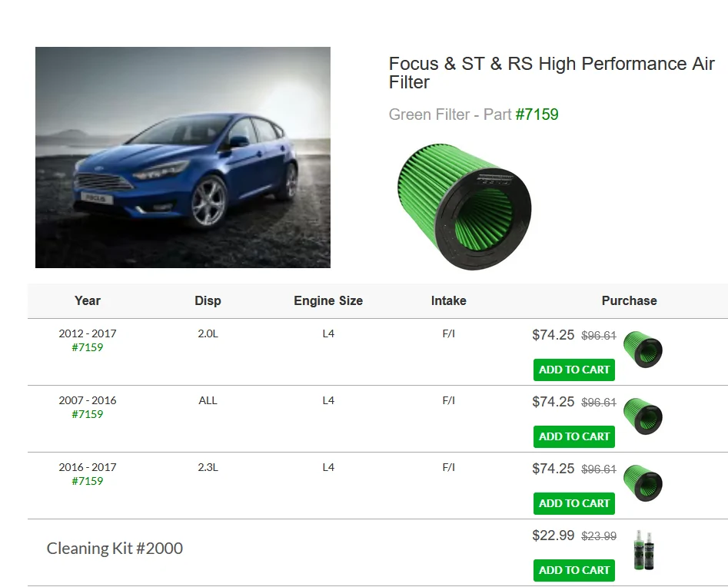Click the large green air filter image
This screenshot has height=587, width=728.
(x=464, y=207)
